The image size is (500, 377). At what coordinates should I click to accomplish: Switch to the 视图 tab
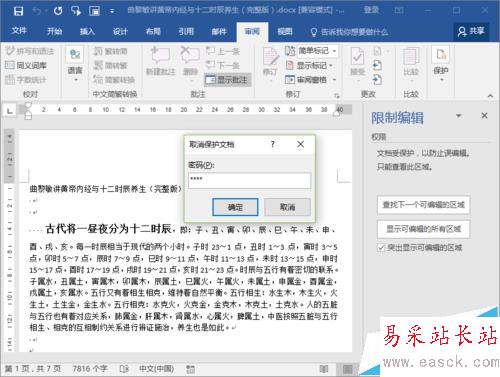tap(285, 31)
